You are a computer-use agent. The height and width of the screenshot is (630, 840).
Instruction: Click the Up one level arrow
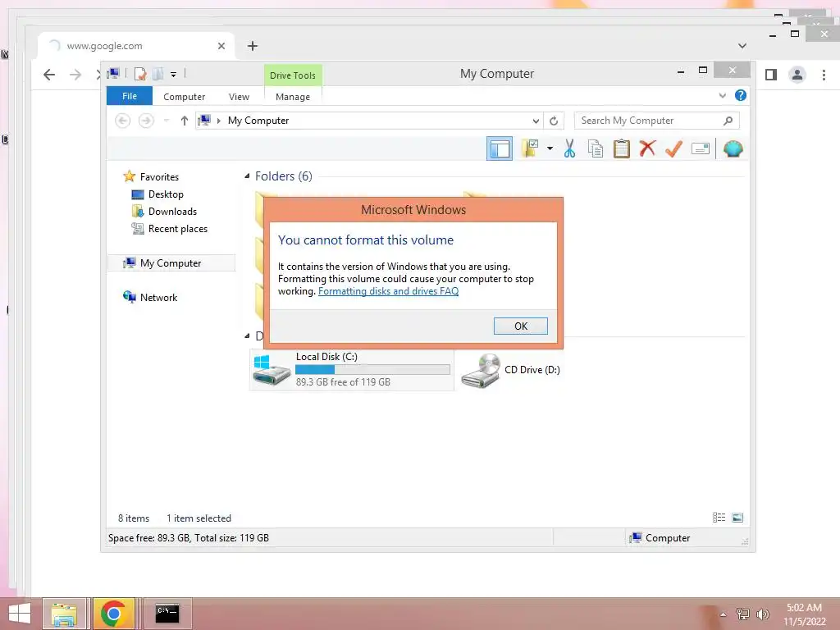[185, 121]
